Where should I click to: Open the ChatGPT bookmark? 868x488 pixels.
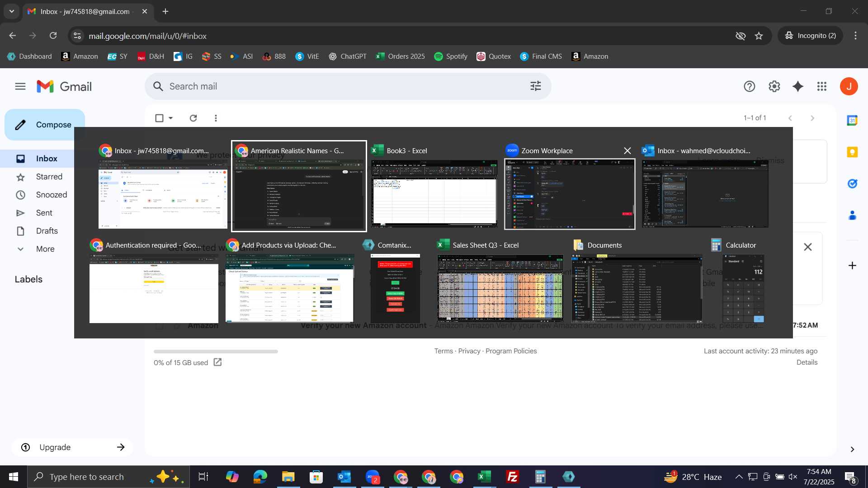(x=347, y=56)
